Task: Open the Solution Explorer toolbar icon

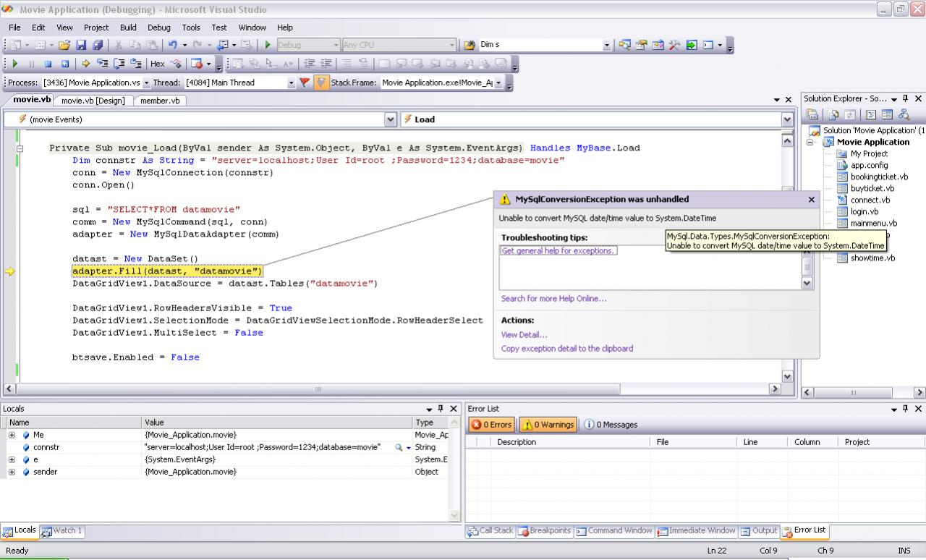Action: click(x=625, y=45)
